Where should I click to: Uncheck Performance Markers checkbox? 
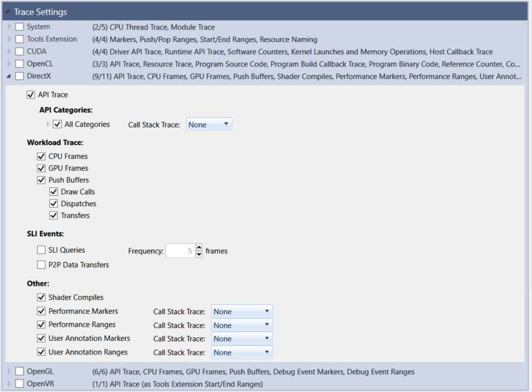[41, 311]
